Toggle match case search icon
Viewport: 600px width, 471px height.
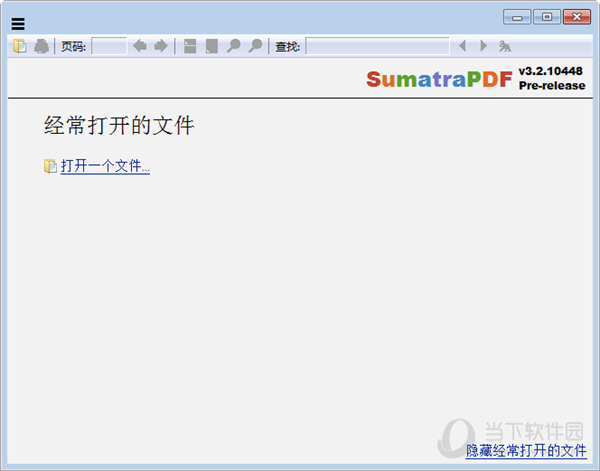point(505,46)
